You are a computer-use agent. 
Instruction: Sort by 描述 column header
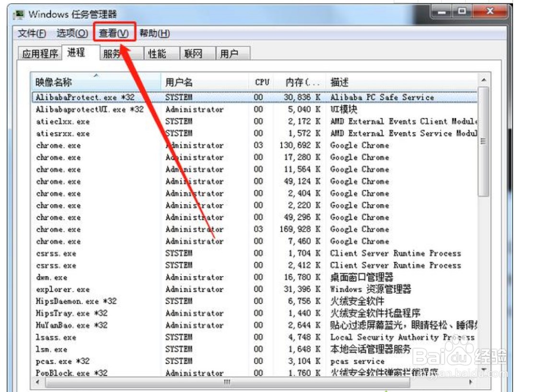pos(402,82)
